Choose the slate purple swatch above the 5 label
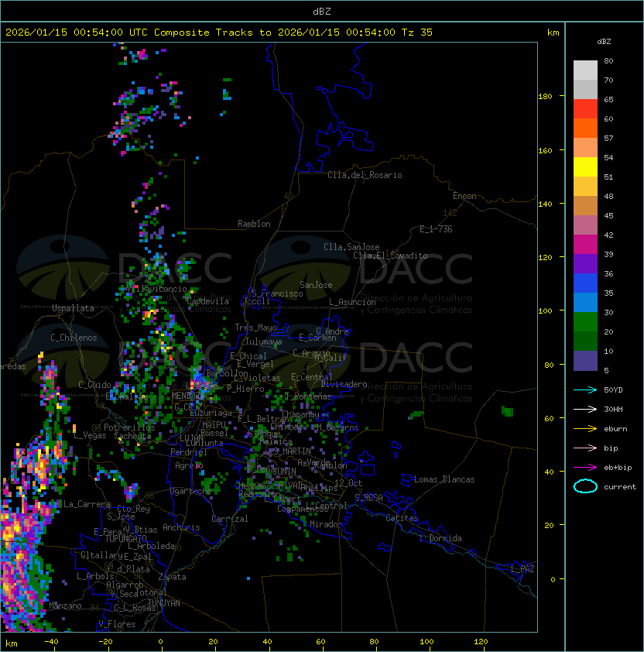 pyautogui.click(x=585, y=361)
